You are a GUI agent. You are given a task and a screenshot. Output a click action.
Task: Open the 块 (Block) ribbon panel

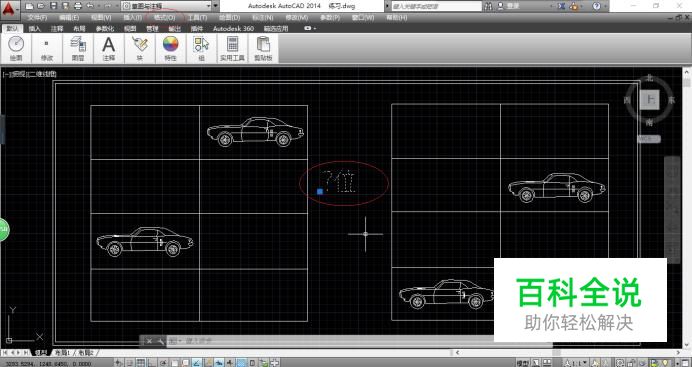pos(139,48)
